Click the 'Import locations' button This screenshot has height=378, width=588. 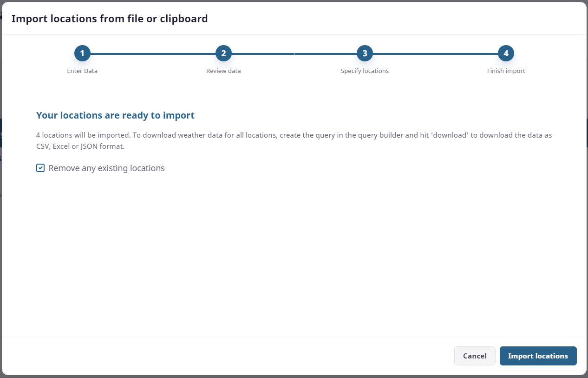[538, 356]
